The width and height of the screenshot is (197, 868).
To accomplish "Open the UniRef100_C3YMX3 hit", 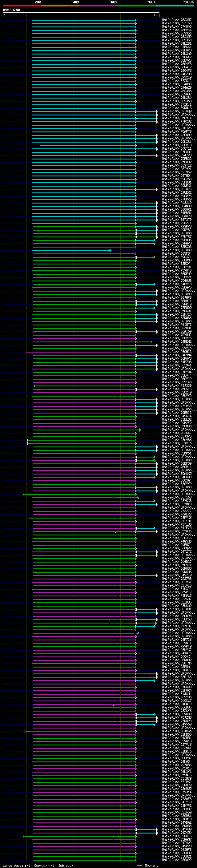I will (x=177, y=504).
